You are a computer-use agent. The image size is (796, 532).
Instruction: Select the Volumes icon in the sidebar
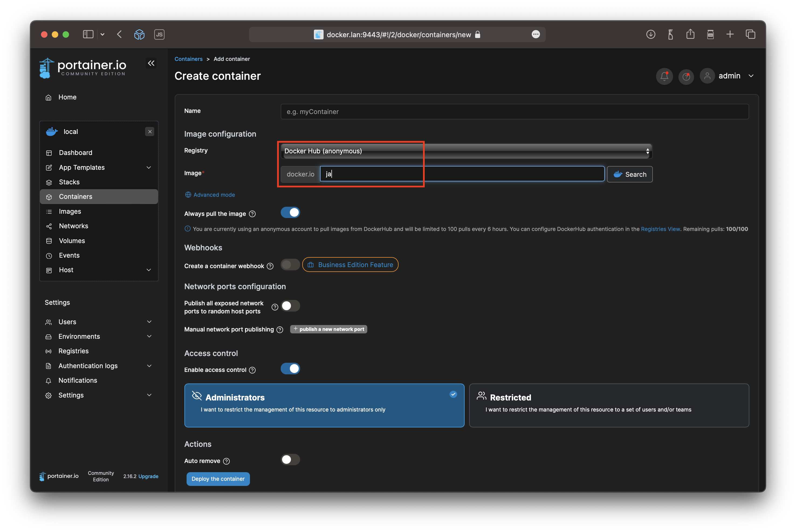49,241
